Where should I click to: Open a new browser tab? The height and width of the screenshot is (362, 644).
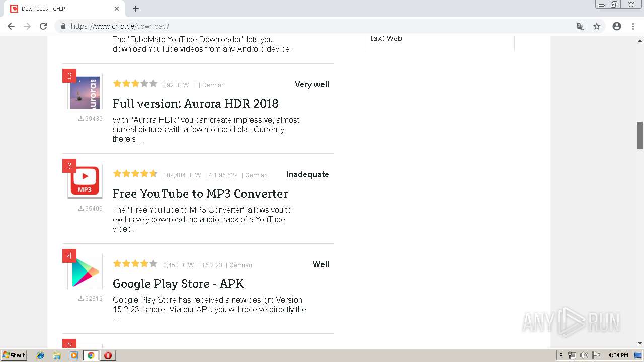[136, 9]
